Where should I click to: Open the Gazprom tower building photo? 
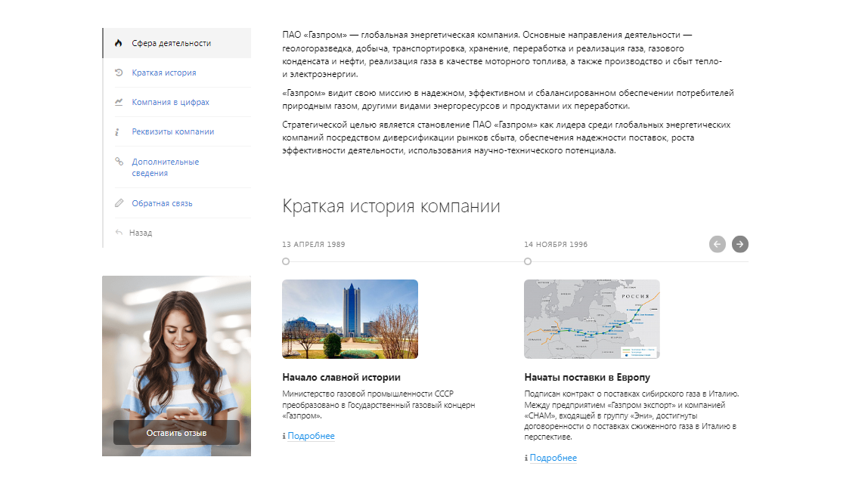click(x=350, y=319)
